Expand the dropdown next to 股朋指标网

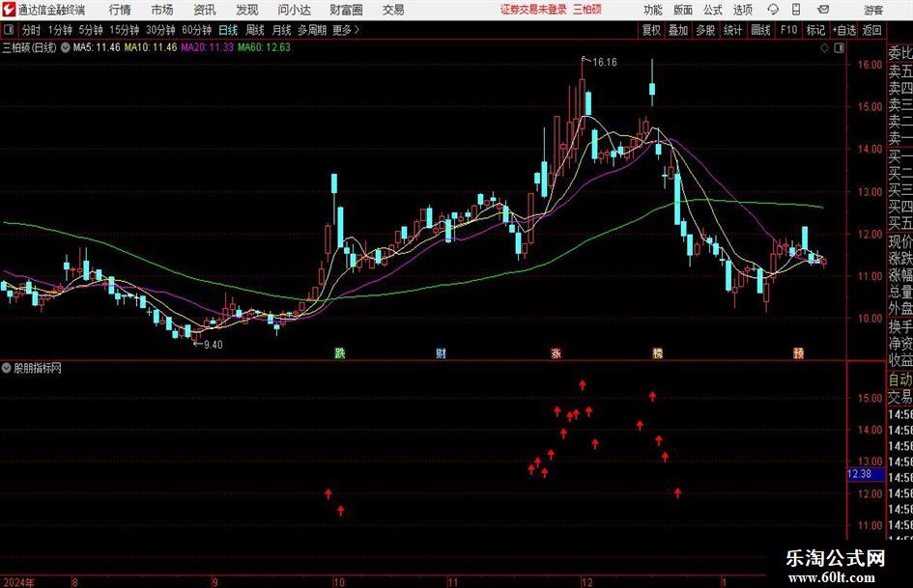click(7, 368)
